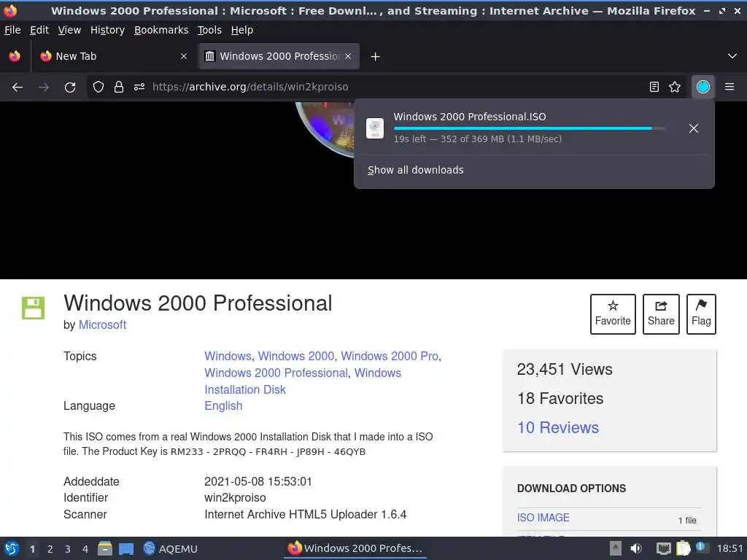Open the tracking protection shield icon
Image resolution: width=747 pixels, height=560 pixels.
98,87
